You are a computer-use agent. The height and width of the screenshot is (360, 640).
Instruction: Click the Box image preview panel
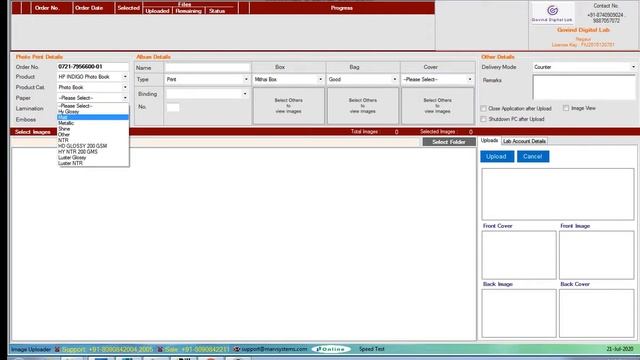point(289,106)
